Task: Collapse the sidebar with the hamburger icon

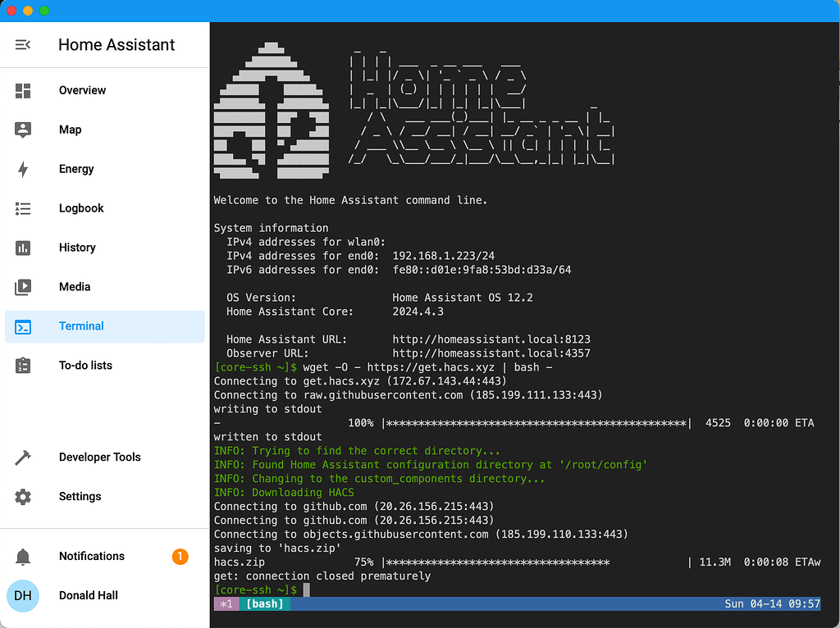Action: click(22, 44)
